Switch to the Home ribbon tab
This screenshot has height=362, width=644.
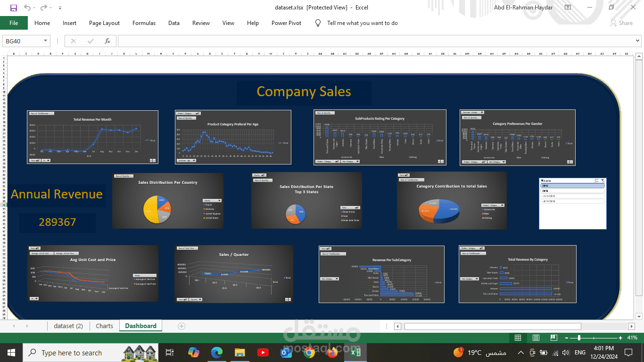pyautogui.click(x=42, y=23)
